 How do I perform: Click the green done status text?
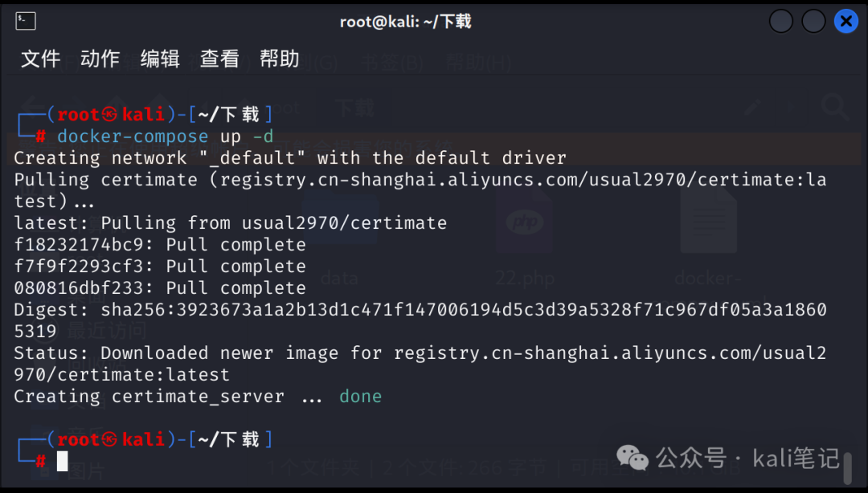360,396
